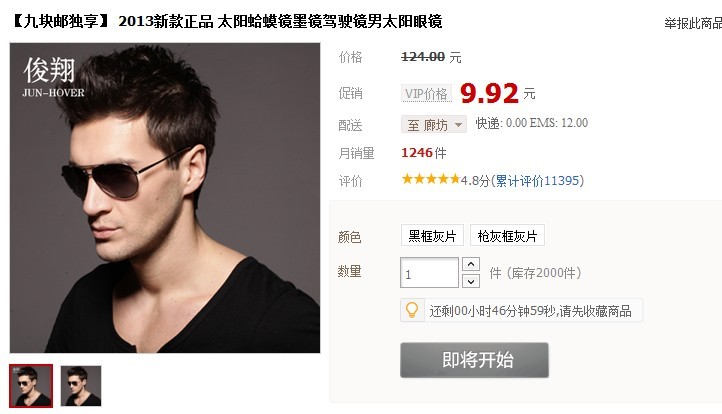This screenshot has height=414, width=722.
Task: Click the quantity input field
Action: point(429,273)
